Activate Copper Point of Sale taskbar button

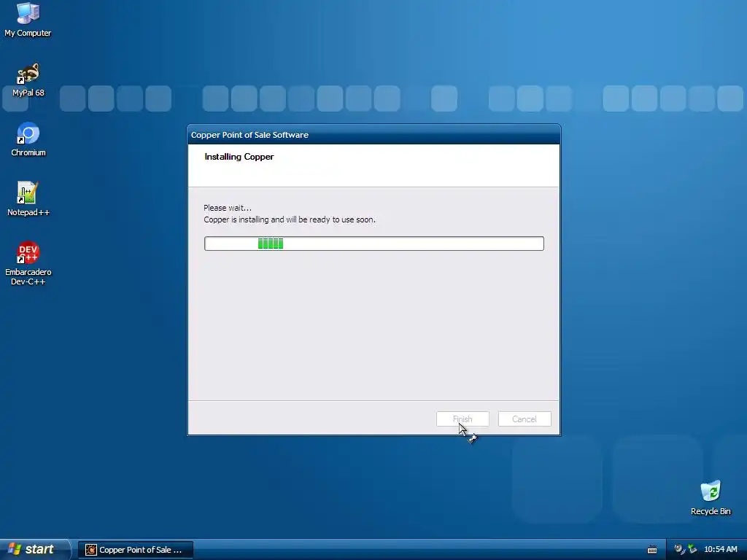pos(136,550)
